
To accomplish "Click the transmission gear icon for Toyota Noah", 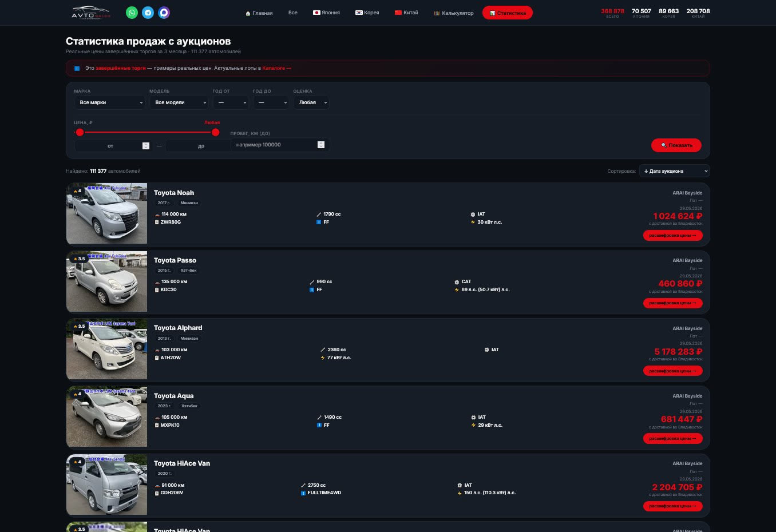I will pos(473,215).
